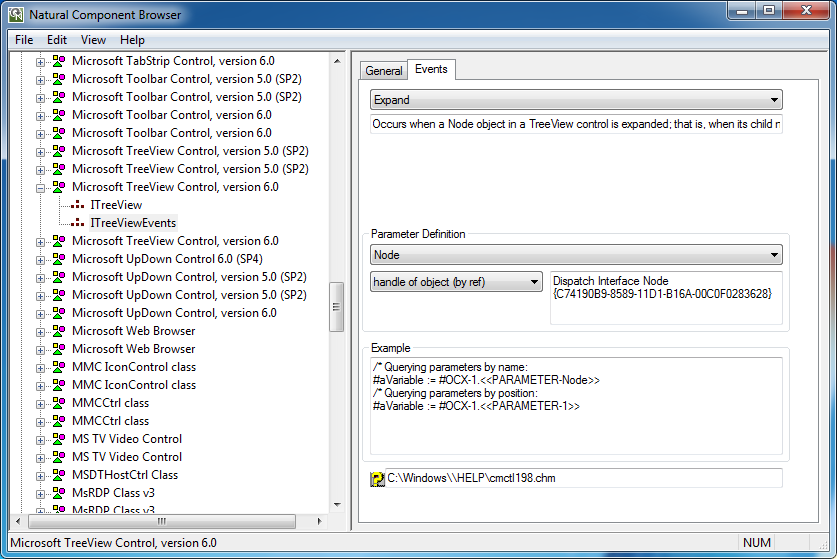Screen dimensions: 837x559
Task: Click the ITreeViewEvents interface icon
Action: click(77, 223)
